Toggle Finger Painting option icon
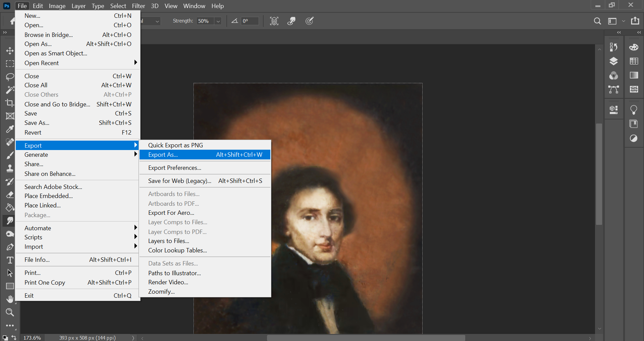Screen dimensions: 644x341 (x=291, y=21)
